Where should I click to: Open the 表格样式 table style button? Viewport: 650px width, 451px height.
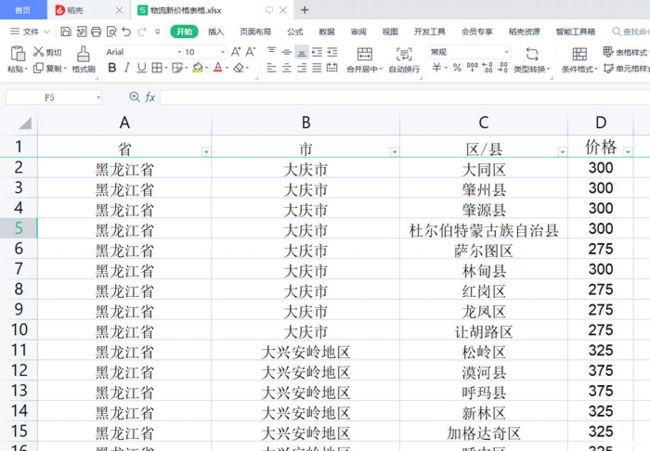(625, 52)
